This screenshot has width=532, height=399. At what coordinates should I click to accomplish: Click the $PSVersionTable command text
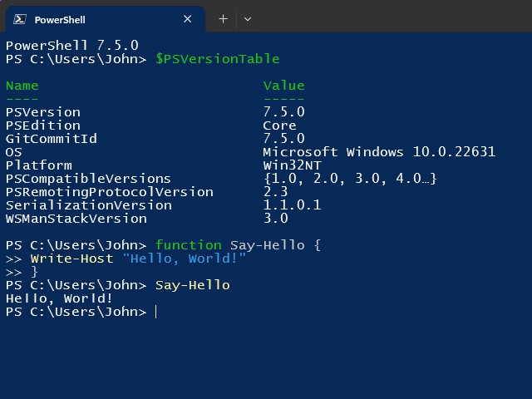[x=217, y=59]
